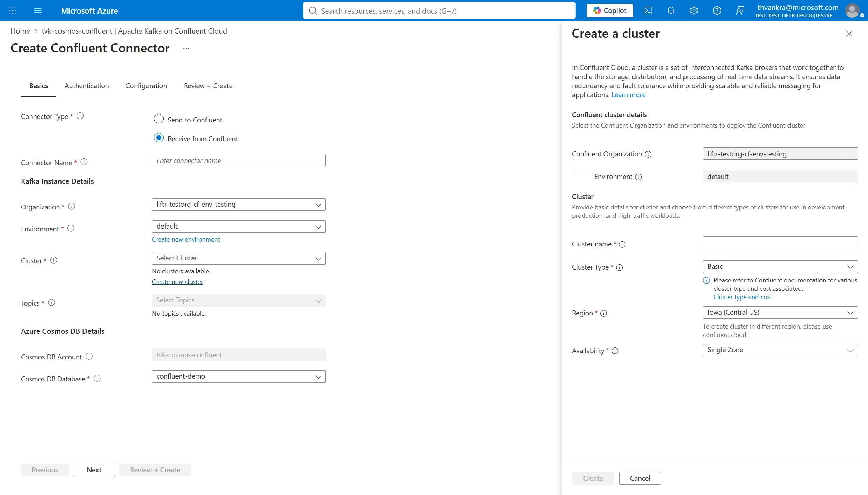
Task: Click the Next button
Action: coord(94,470)
